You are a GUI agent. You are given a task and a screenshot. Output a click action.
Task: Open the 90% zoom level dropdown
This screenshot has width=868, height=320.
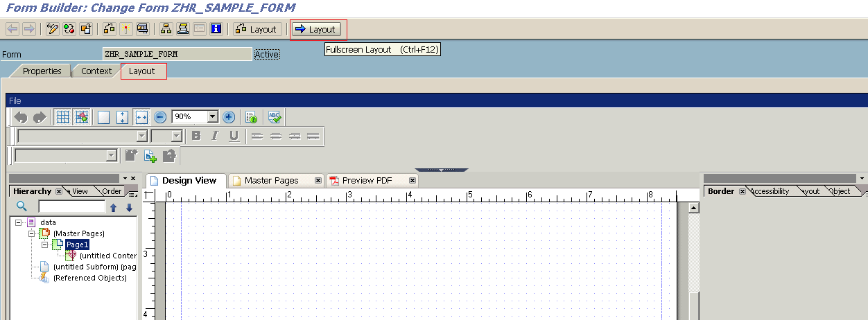tap(213, 117)
